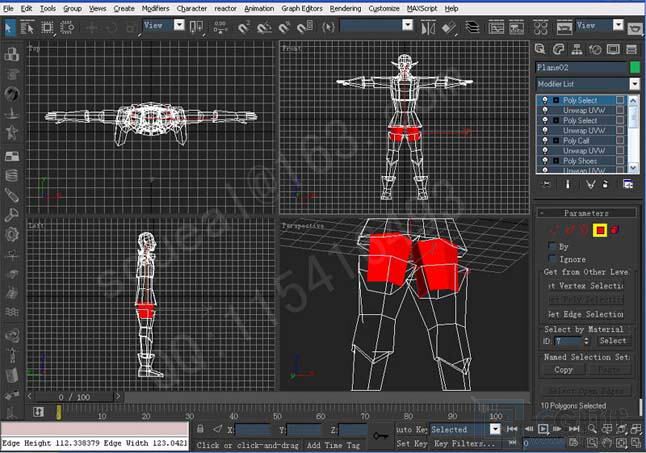Click the Copy named selection button
Image resolution: width=646 pixels, height=453 pixels.
pos(563,369)
